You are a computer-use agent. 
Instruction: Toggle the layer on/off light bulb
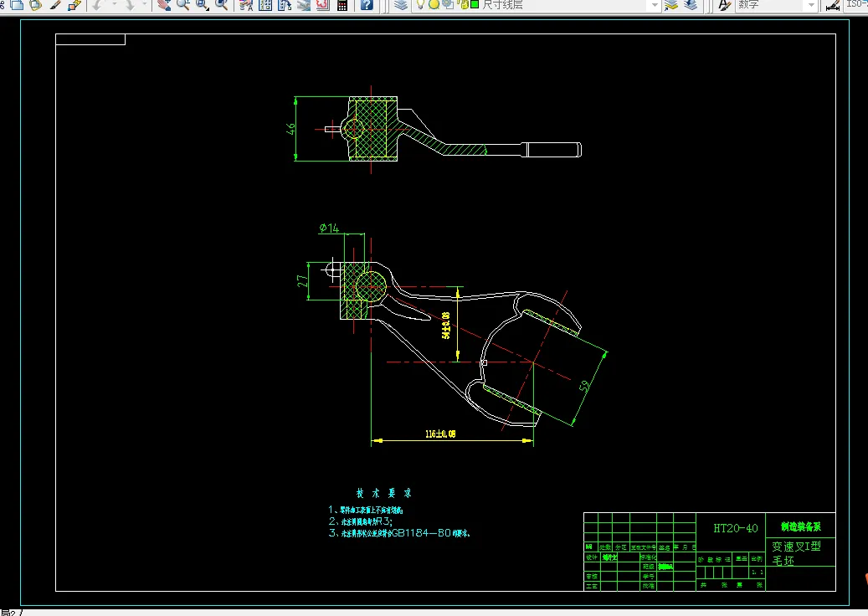click(x=420, y=5)
